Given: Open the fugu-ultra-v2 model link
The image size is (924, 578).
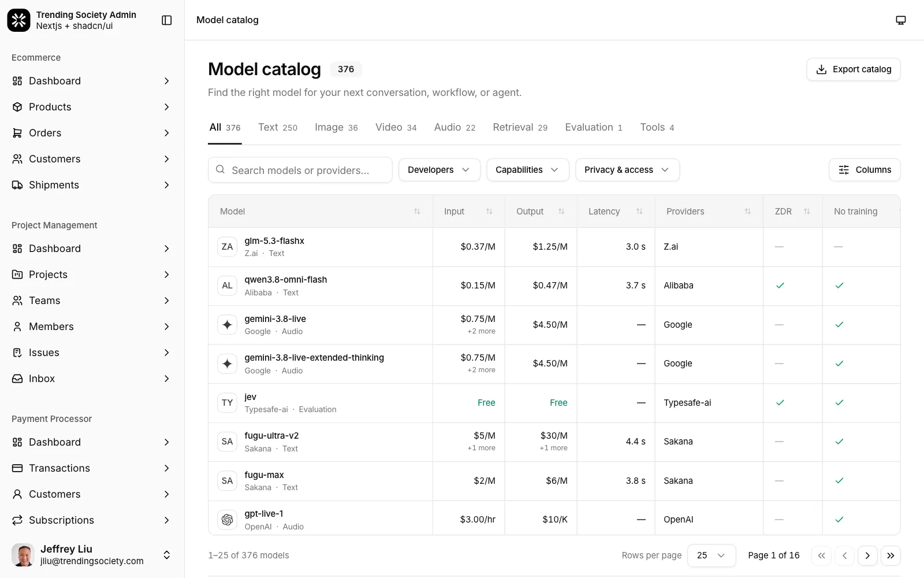Looking at the screenshot, I should coord(271,436).
